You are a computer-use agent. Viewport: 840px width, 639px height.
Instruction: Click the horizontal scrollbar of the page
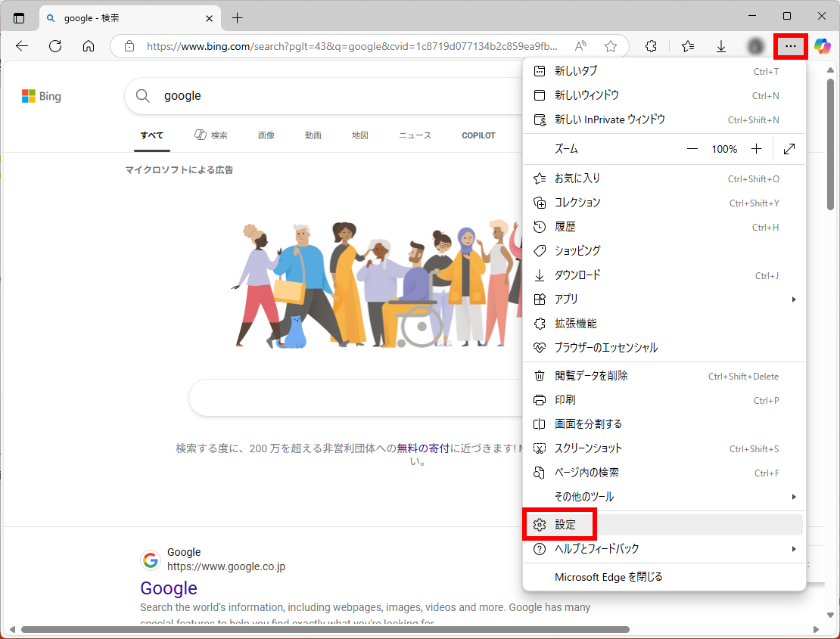[325, 629]
